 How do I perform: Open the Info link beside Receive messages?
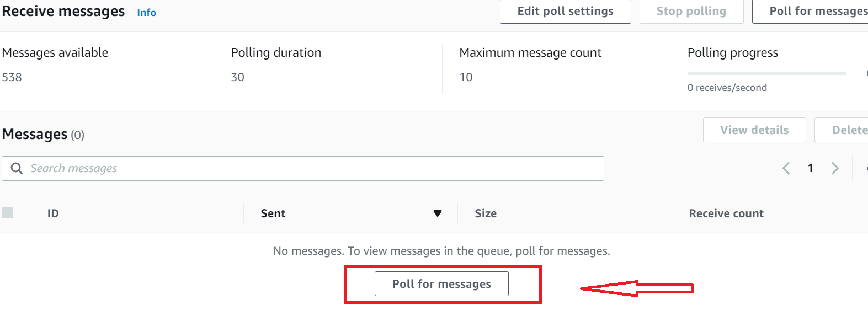point(146,13)
